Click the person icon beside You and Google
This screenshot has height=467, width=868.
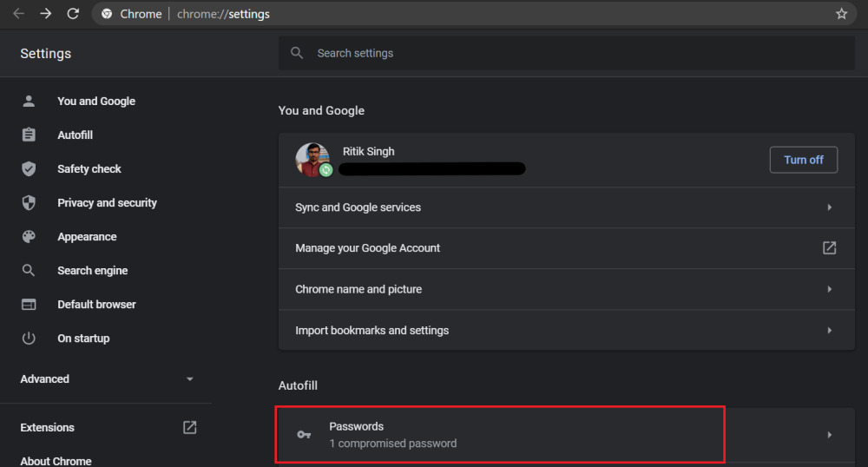(29, 101)
